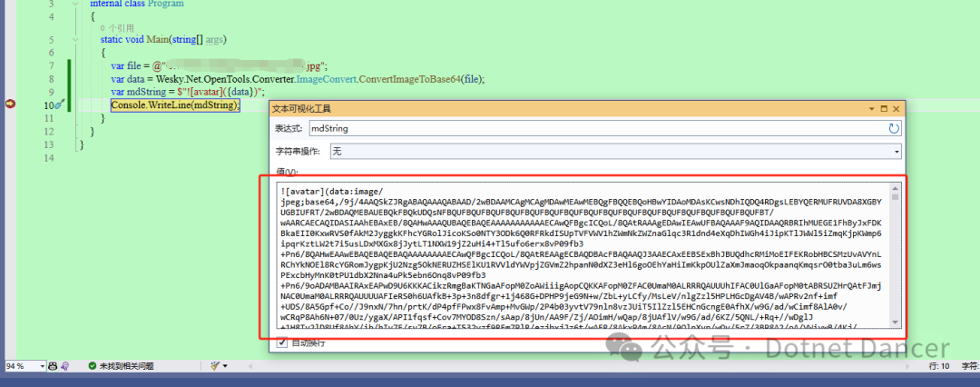The height and width of the screenshot is (387, 980).
Task: Toggle the 自动换行 word wrap checkbox
Action: coord(282,342)
